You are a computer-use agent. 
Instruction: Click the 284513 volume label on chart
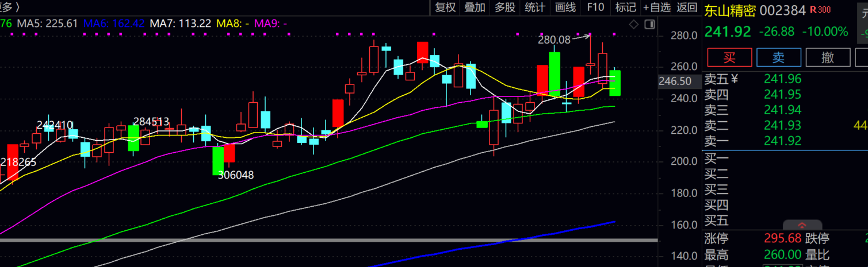pos(151,121)
